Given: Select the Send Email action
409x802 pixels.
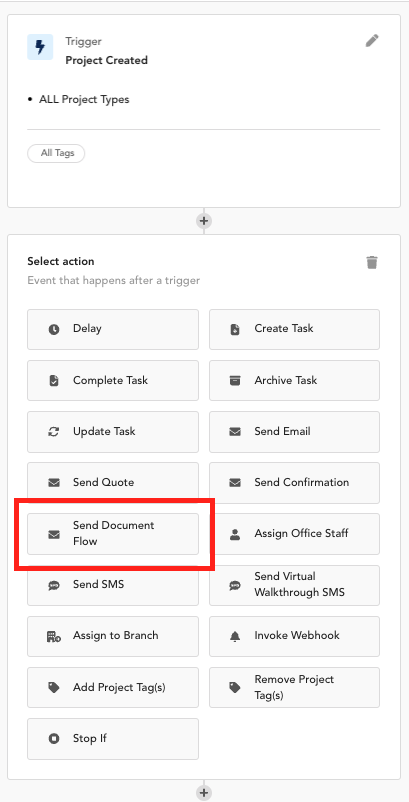Looking at the screenshot, I should click(294, 432).
